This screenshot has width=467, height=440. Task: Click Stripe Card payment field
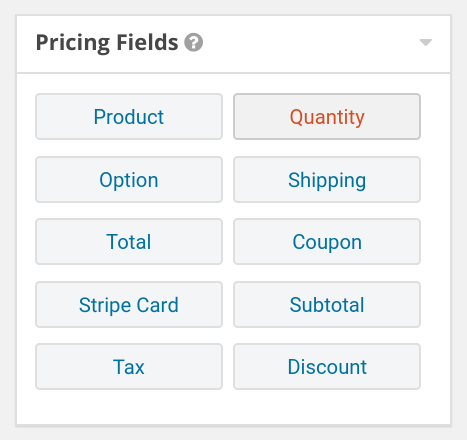[129, 305]
